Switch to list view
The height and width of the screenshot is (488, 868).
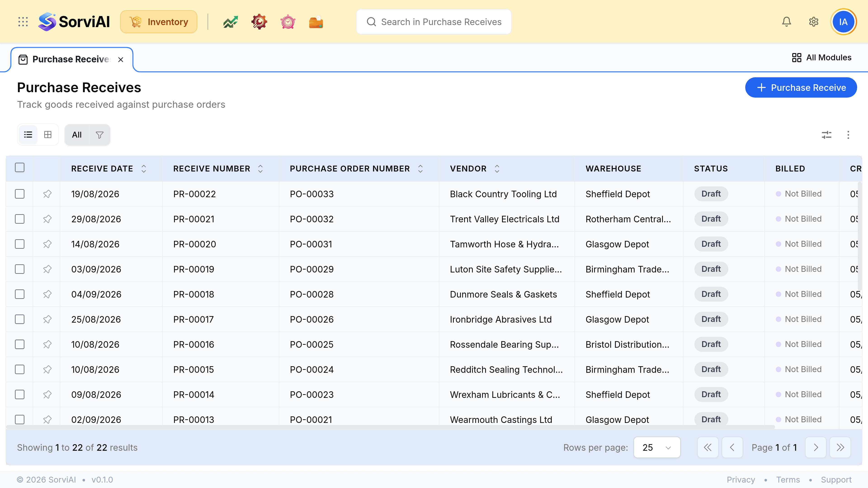pyautogui.click(x=28, y=135)
